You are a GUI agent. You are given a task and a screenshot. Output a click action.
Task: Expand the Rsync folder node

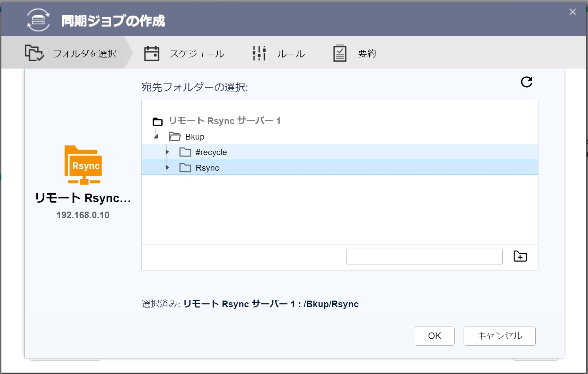coord(167,168)
